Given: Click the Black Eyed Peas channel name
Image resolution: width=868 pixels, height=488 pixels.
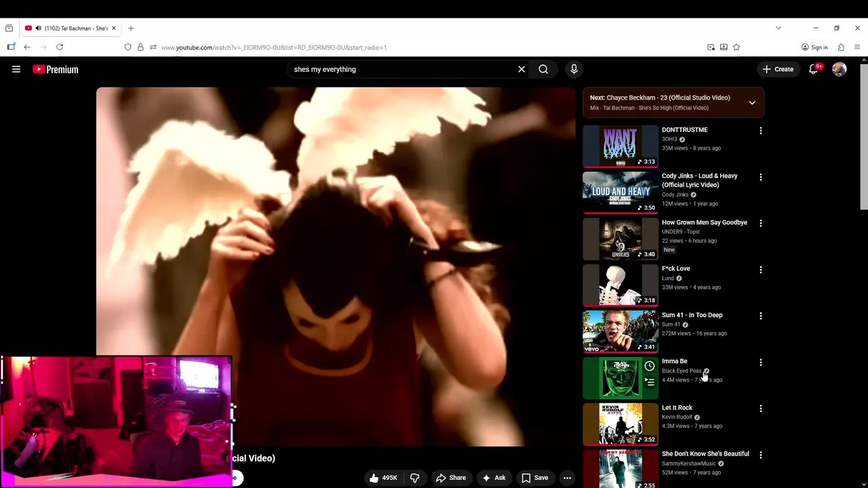Looking at the screenshot, I should 682,371.
